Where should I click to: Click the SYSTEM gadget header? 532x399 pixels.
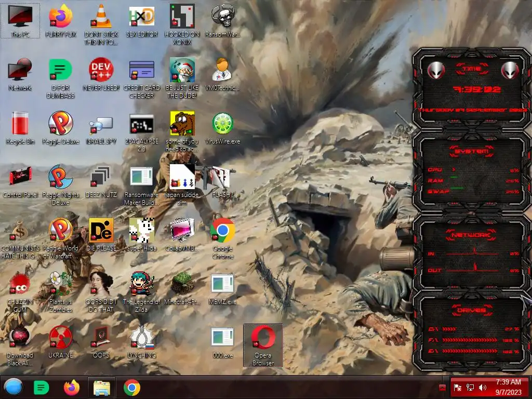coord(472,151)
